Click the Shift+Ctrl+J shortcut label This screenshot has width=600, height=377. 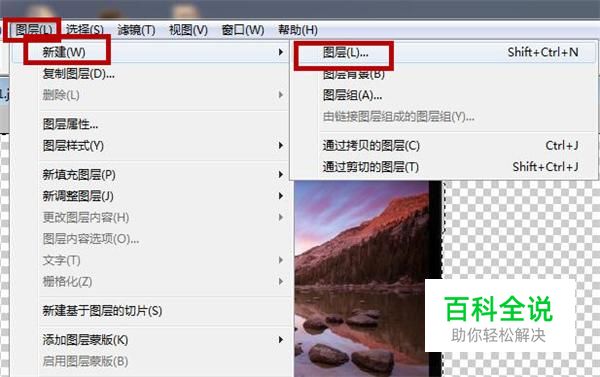(x=545, y=167)
